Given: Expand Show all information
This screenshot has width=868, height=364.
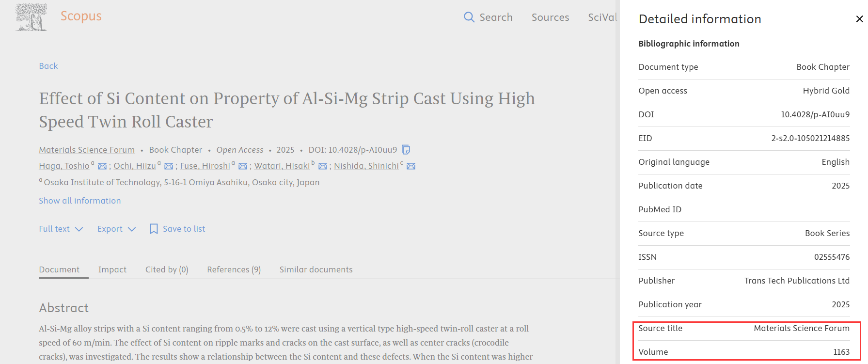Looking at the screenshot, I should [x=80, y=201].
